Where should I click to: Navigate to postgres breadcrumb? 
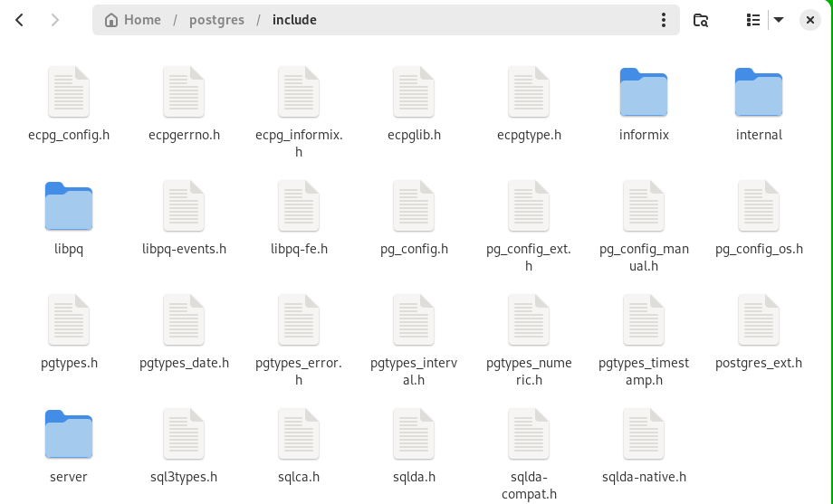click(x=216, y=20)
